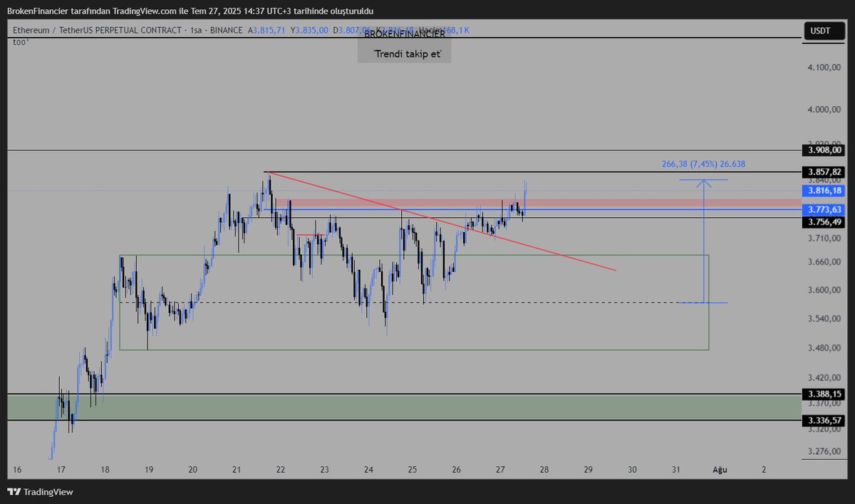Select the USDT unit badge top right
855x504 pixels.
tap(824, 31)
